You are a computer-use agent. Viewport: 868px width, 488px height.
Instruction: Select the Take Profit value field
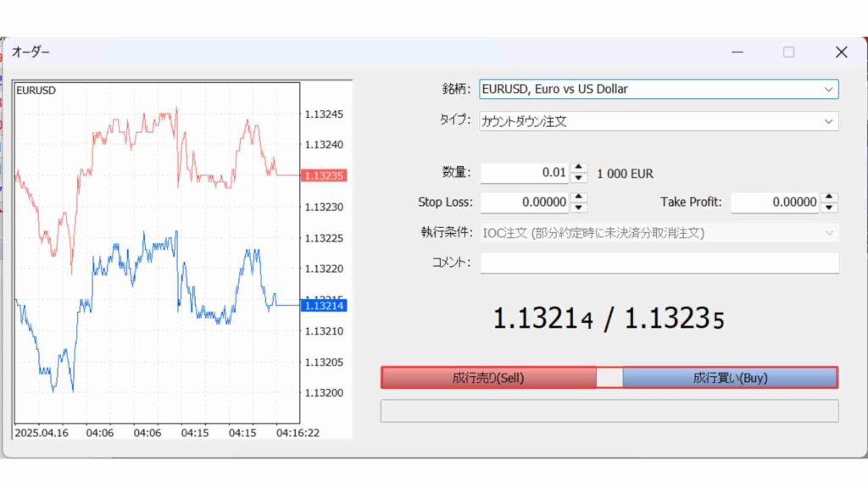click(x=776, y=202)
